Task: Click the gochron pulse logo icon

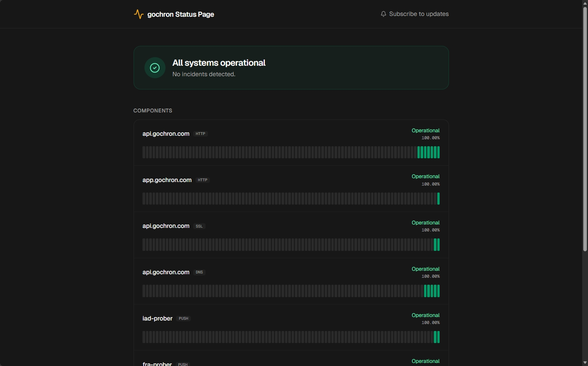Action: pos(139,14)
